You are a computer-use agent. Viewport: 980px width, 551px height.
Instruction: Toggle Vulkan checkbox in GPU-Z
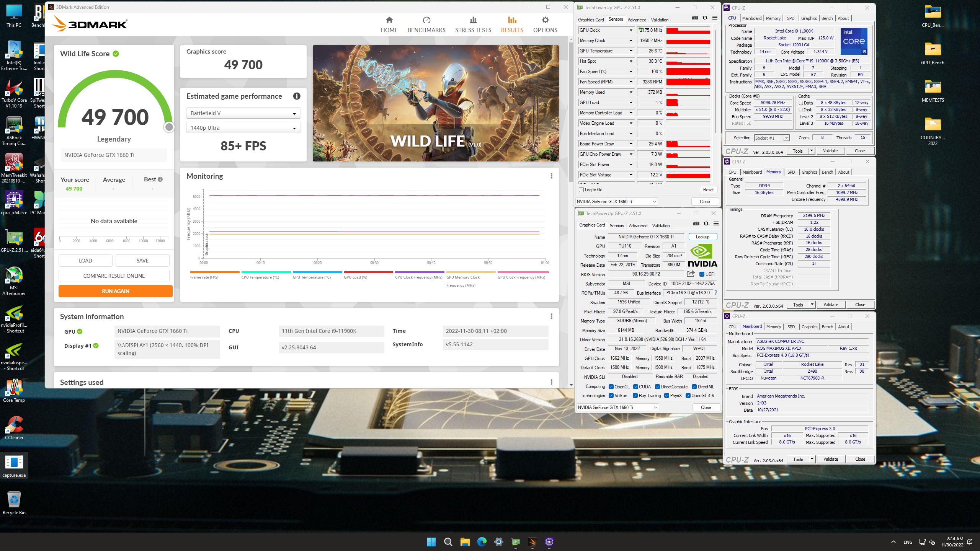click(x=611, y=396)
